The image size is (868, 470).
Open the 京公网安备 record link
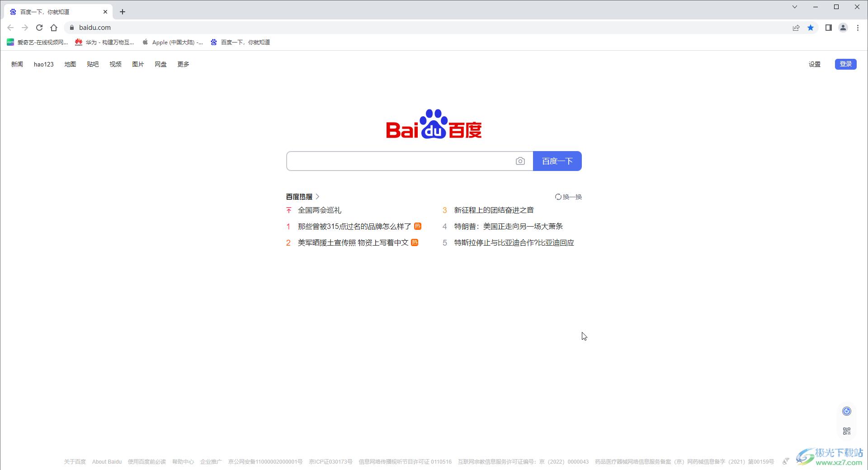click(265, 462)
